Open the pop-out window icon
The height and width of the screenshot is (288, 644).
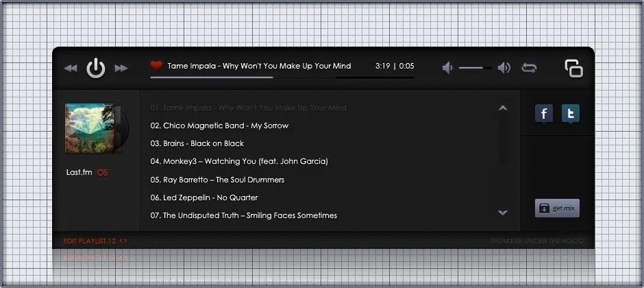coord(573,68)
